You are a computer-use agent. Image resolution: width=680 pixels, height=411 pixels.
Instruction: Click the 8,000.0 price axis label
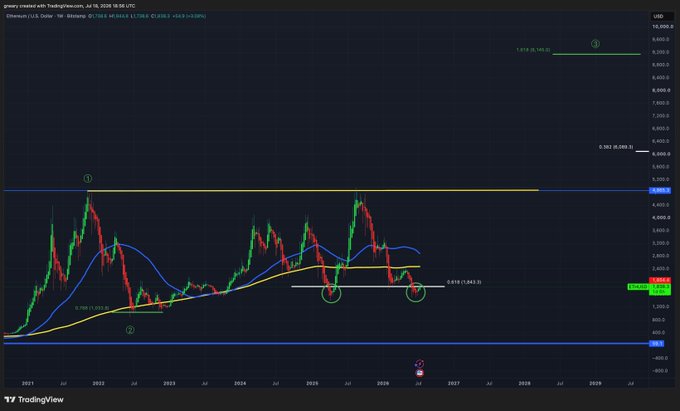pos(661,90)
